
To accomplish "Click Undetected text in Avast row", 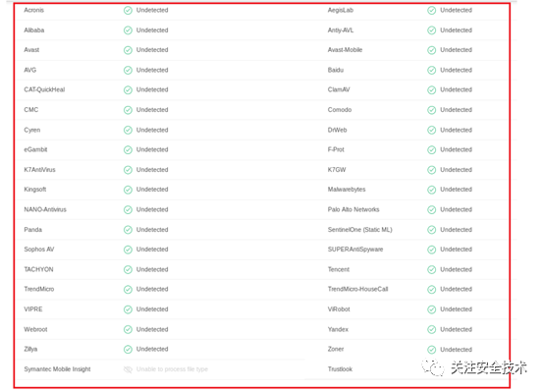I will (152, 50).
